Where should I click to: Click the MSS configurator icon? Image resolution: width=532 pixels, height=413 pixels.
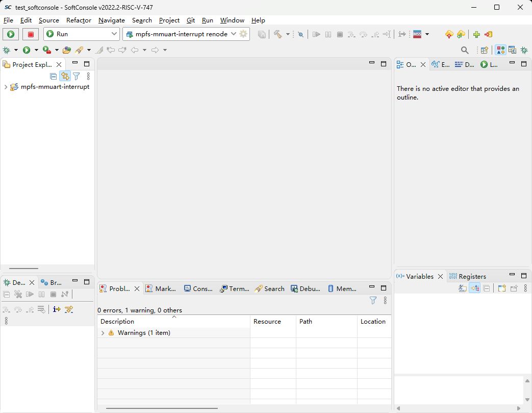[x=417, y=34]
